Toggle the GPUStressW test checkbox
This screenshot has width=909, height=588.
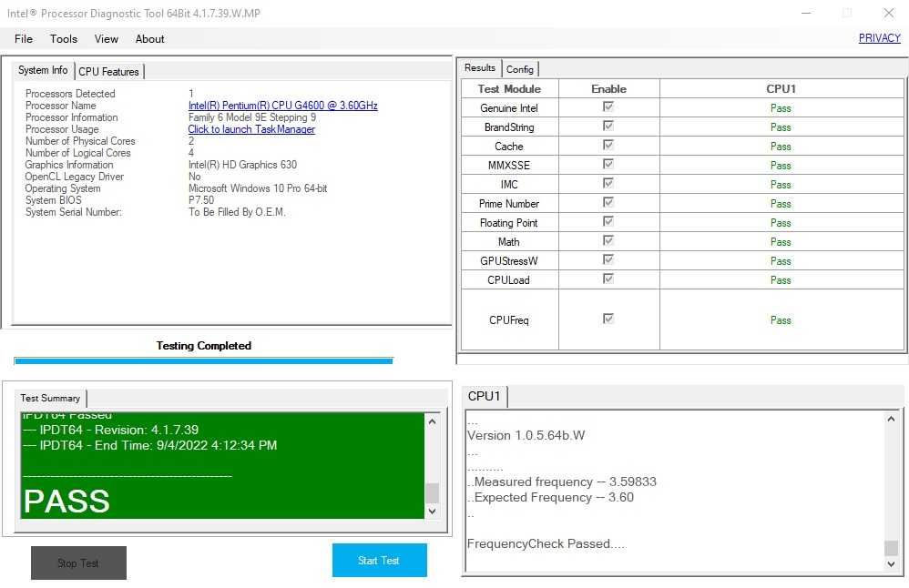608,259
